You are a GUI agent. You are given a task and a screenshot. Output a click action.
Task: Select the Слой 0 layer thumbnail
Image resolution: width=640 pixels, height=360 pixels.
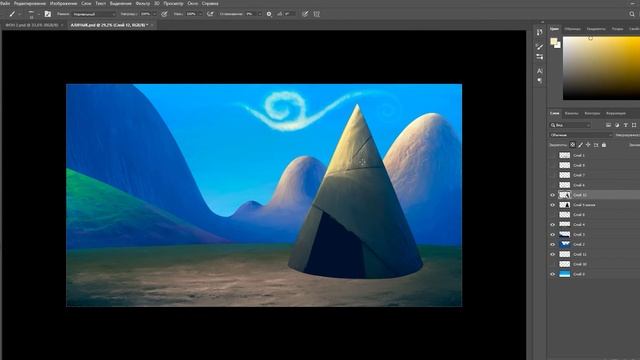click(564, 274)
